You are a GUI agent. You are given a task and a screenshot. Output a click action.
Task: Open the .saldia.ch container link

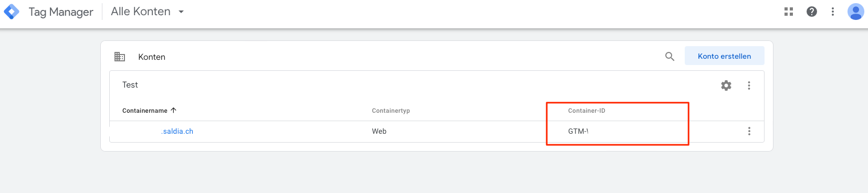pyautogui.click(x=177, y=131)
